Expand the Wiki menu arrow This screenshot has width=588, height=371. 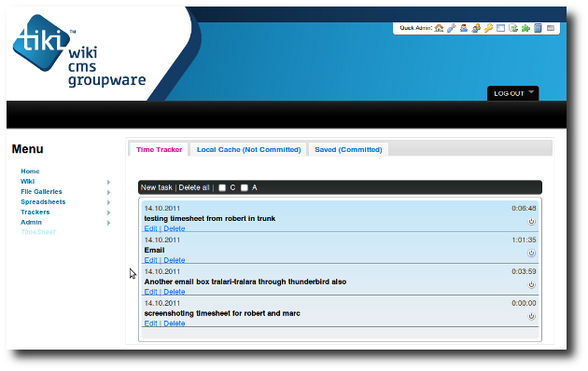coord(109,182)
